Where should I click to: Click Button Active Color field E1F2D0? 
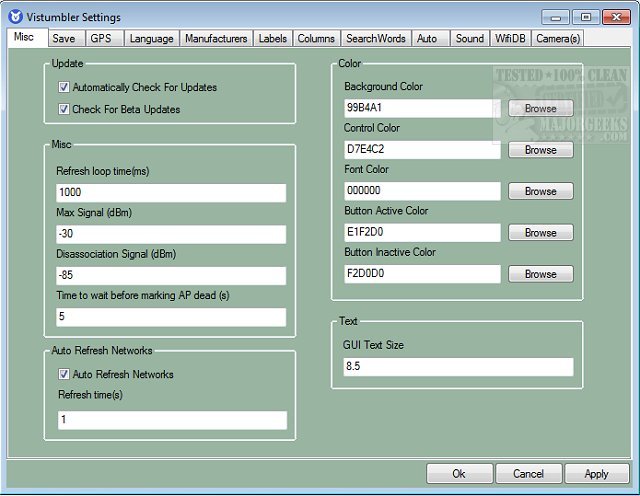pos(422,232)
